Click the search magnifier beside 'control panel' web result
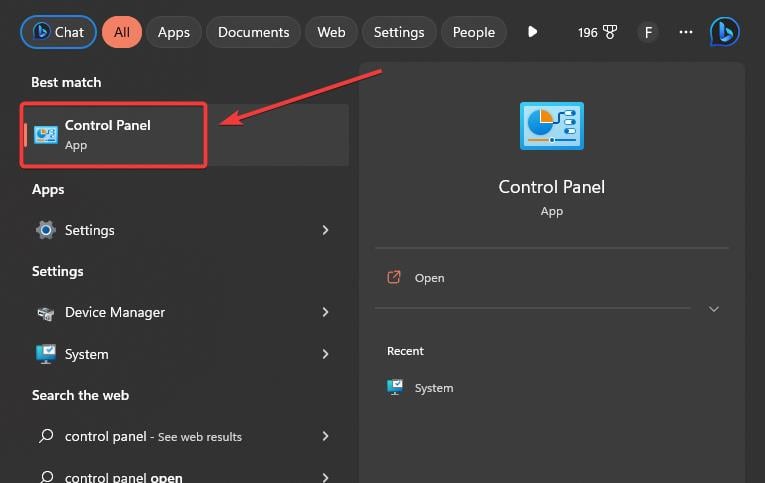Image resolution: width=765 pixels, height=483 pixels. coord(46,436)
